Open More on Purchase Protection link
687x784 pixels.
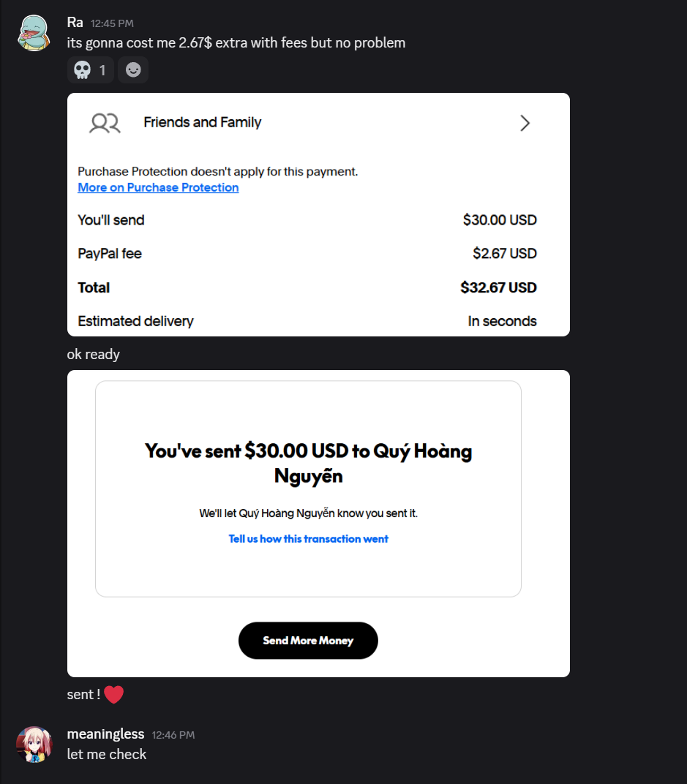pos(158,187)
